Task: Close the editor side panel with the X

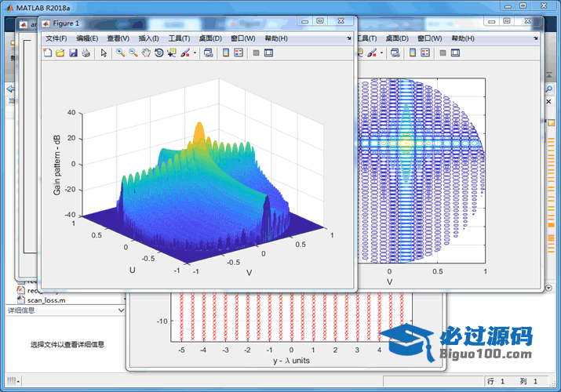Action: click(x=548, y=102)
